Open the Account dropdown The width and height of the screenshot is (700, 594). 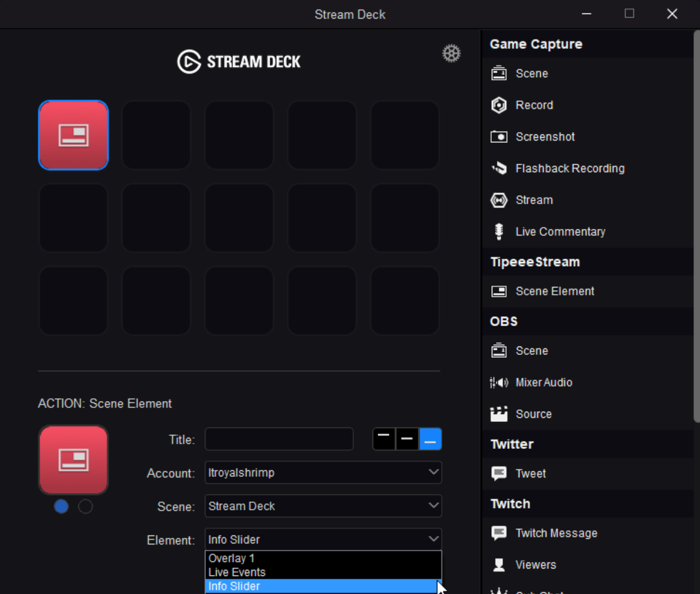[x=323, y=472]
